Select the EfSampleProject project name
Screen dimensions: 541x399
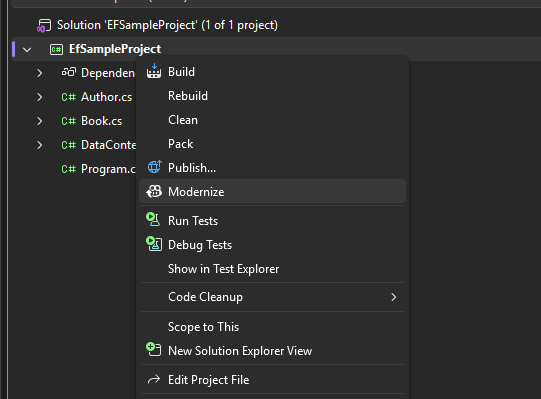pyautogui.click(x=115, y=49)
